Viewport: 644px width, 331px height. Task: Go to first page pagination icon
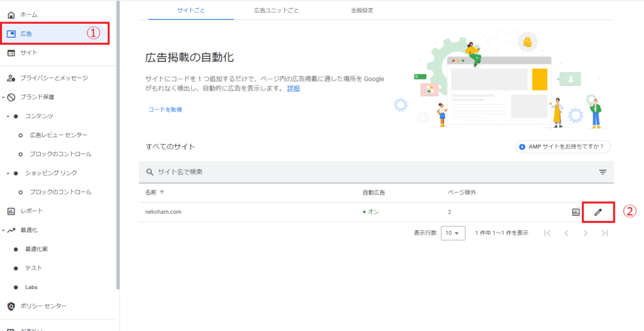point(547,233)
